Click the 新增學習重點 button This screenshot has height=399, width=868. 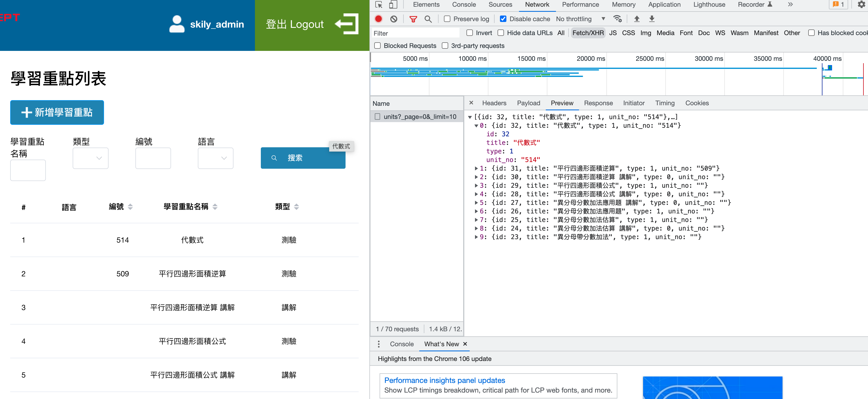point(57,112)
